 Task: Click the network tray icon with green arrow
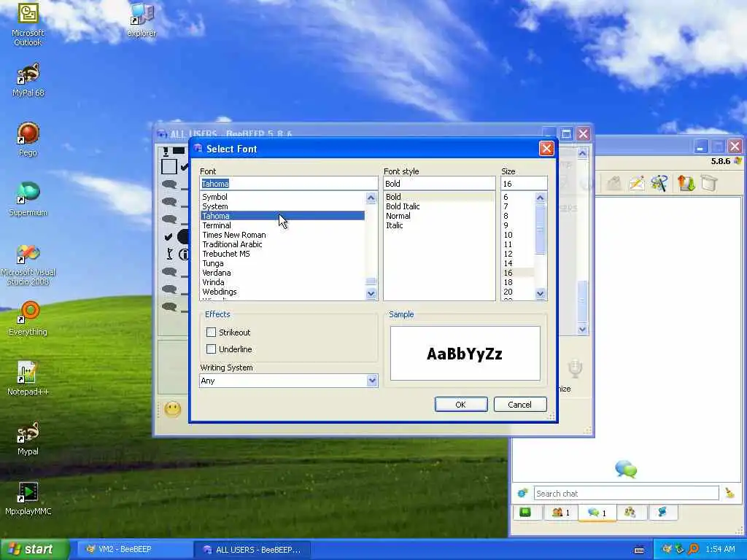click(x=679, y=549)
